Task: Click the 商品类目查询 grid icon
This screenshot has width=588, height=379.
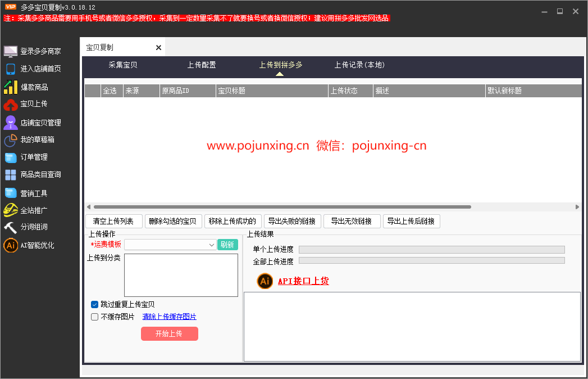Action: coord(11,175)
